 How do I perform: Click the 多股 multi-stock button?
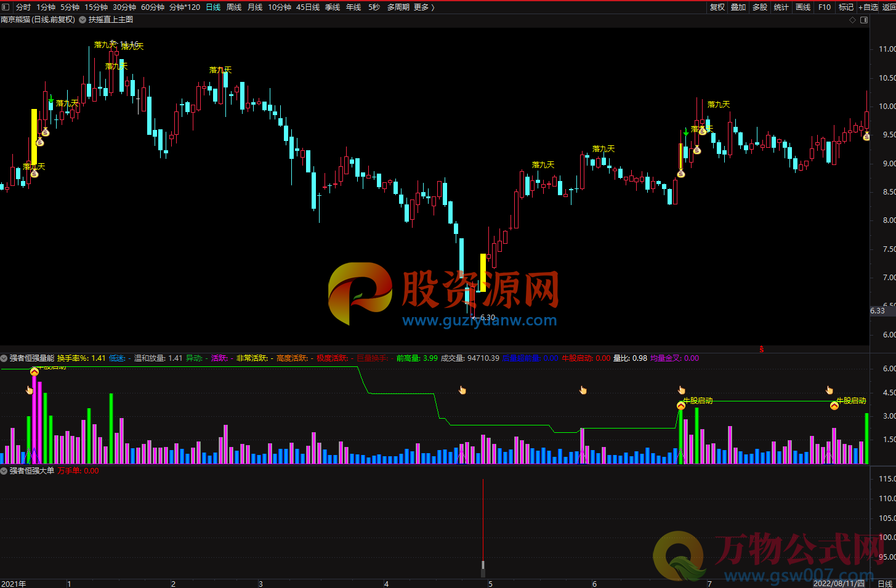point(760,7)
